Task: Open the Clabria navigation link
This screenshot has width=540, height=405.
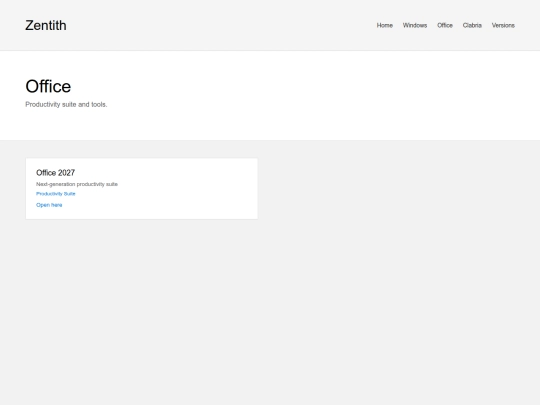Action: (472, 25)
